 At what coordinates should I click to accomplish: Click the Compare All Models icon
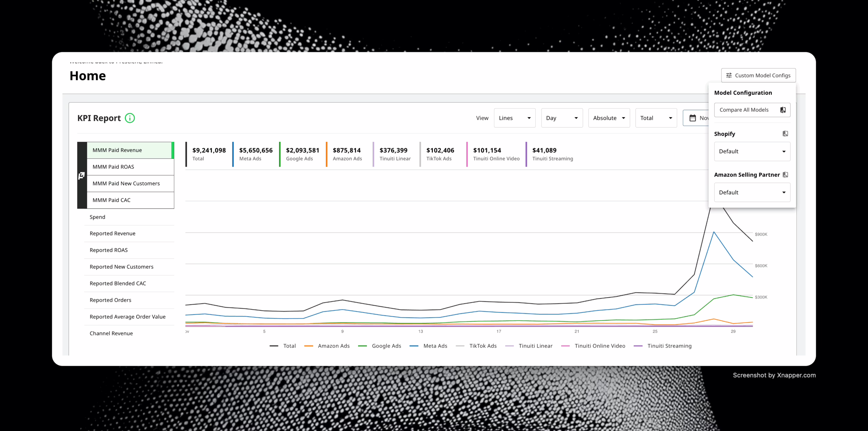[783, 110]
